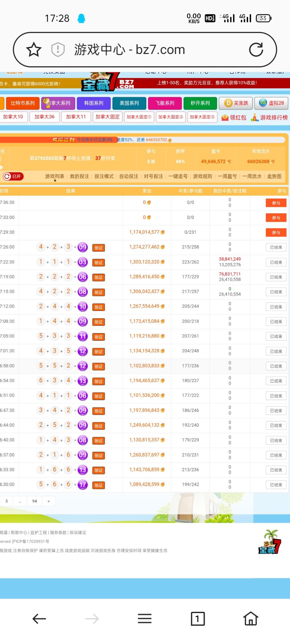Reload the page with the refresh icon

256,50
